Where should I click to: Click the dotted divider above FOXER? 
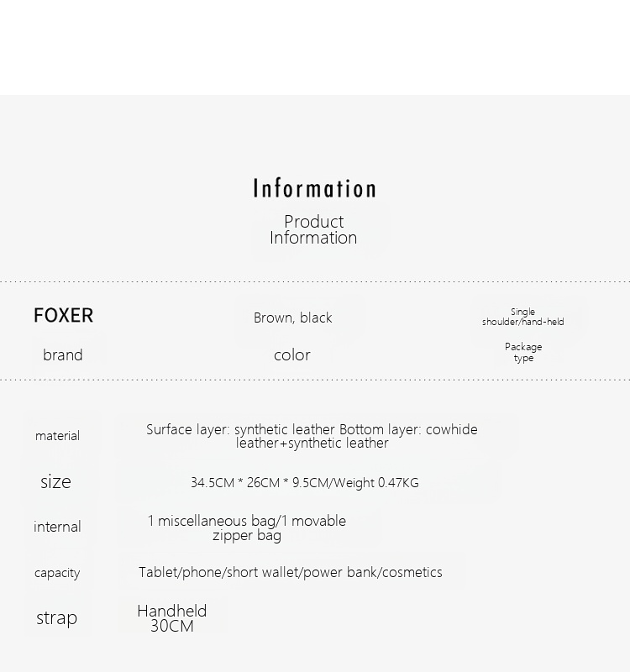[x=315, y=282]
